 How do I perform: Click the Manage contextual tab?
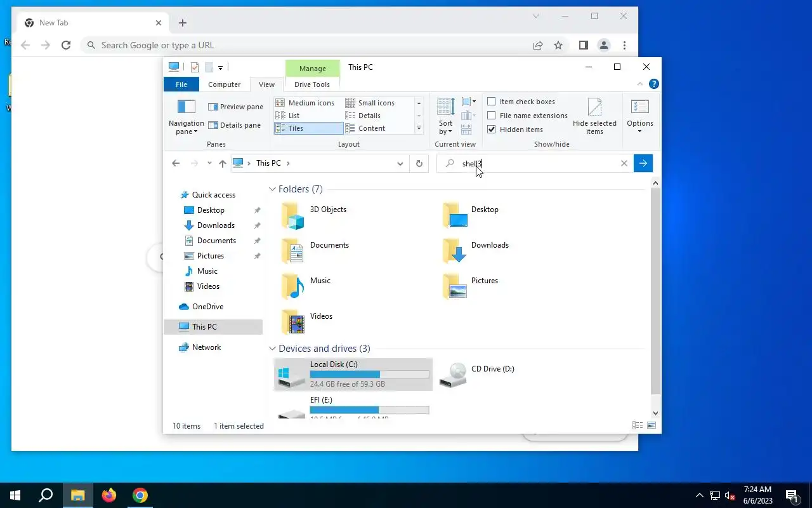312,69
